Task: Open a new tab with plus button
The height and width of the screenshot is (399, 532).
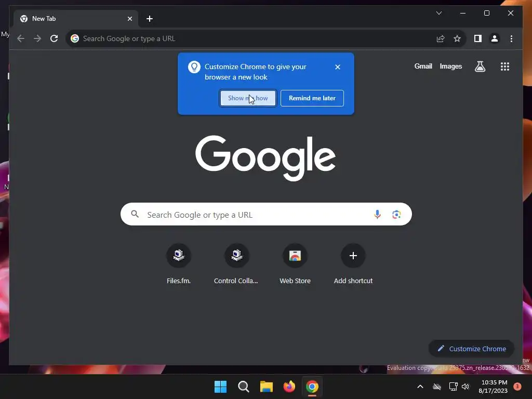Action: point(150,19)
